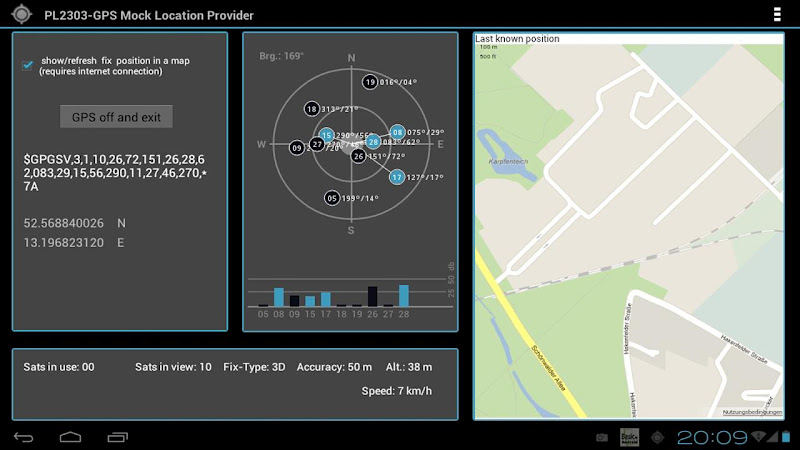This screenshot has height=450, width=800.
Task: Open the overflow menu with three dots
Action: [777, 14]
